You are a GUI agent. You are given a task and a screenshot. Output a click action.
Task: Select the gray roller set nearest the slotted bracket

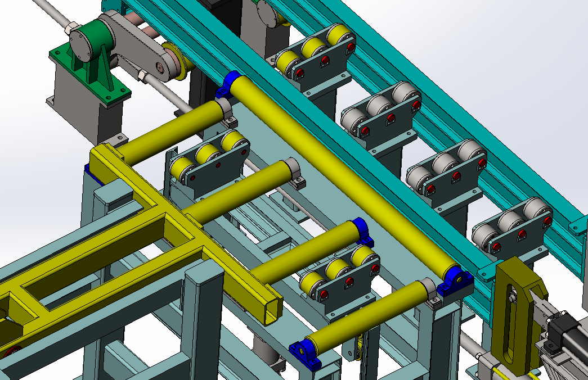click(511, 227)
